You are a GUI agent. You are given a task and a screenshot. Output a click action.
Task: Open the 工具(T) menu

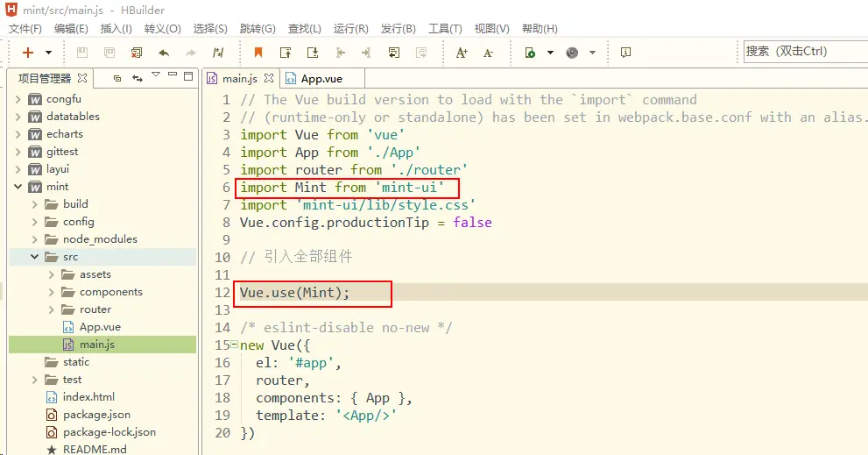445,29
